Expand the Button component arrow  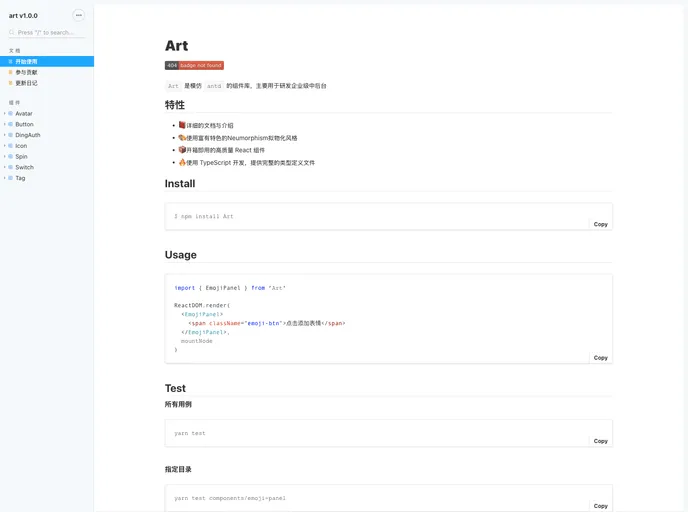4,124
